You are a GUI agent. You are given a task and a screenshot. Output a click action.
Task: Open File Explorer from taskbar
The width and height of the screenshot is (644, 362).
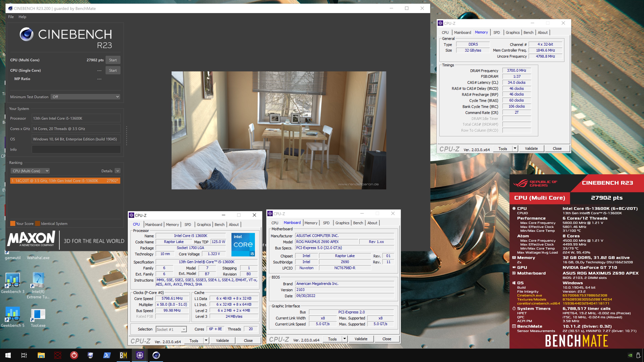coord(41,355)
